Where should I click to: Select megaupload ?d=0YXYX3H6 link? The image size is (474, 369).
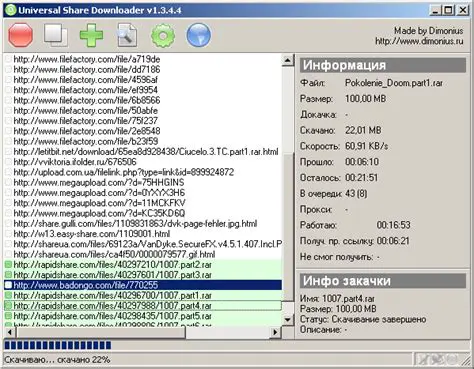coord(99,193)
